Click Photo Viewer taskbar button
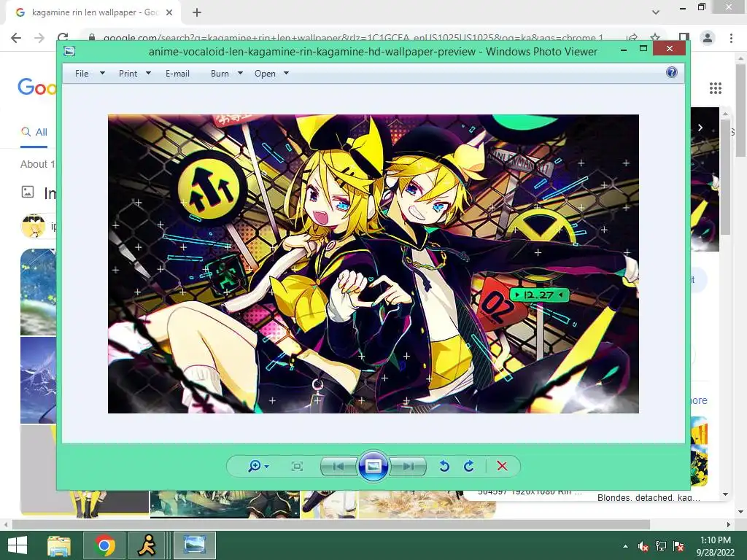 pyautogui.click(x=194, y=545)
